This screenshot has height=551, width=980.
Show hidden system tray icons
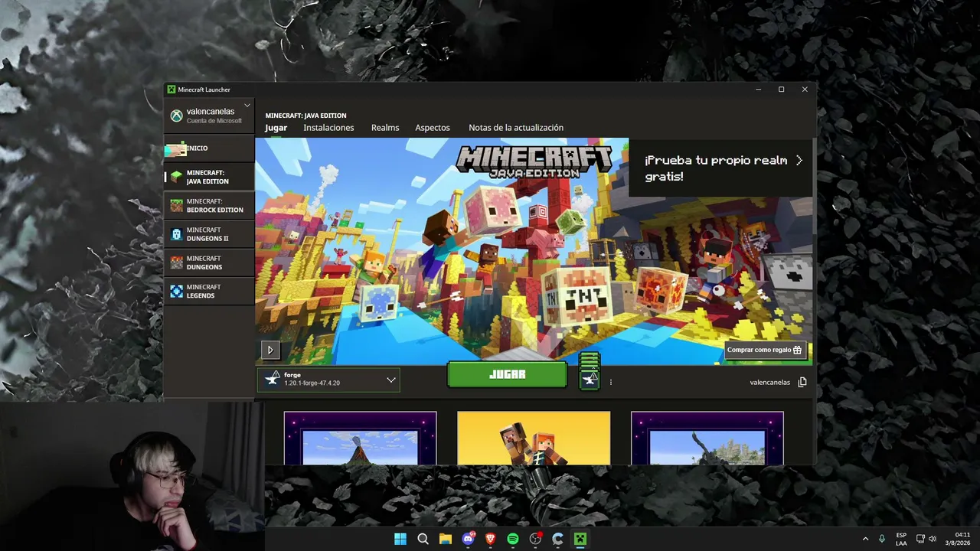pos(866,539)
